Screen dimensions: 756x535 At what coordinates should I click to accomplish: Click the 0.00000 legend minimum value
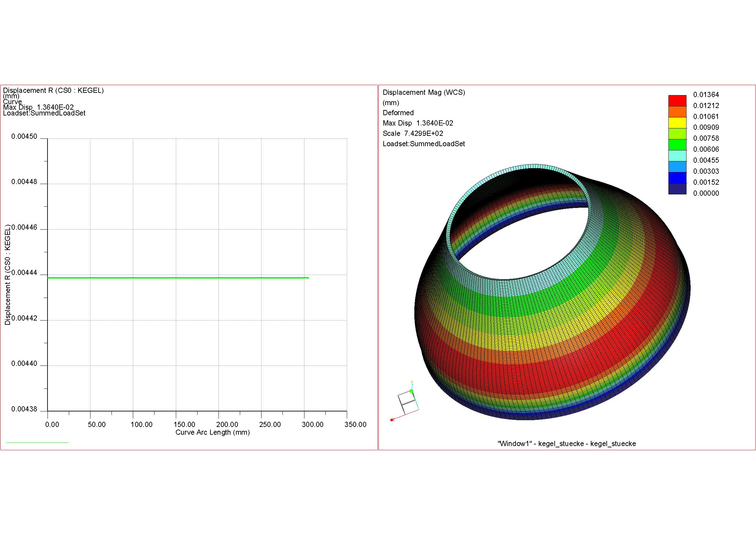706,193
